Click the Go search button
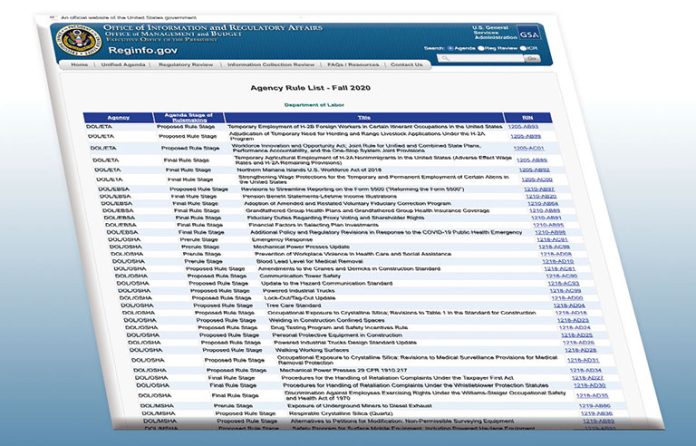The width and height of the screenshot is (696, 446). click(x=532, y=58)
